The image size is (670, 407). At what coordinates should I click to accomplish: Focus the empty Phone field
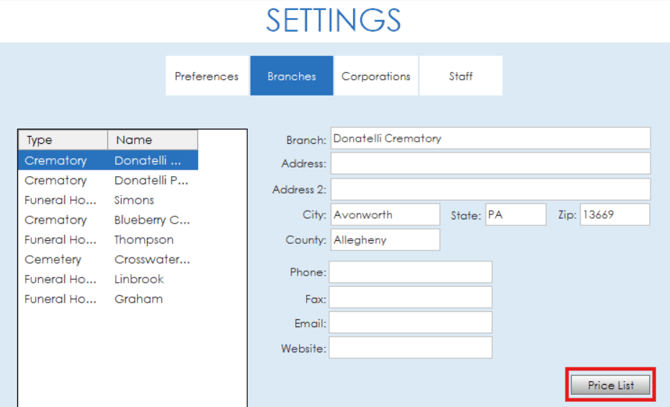click(410, 272)
